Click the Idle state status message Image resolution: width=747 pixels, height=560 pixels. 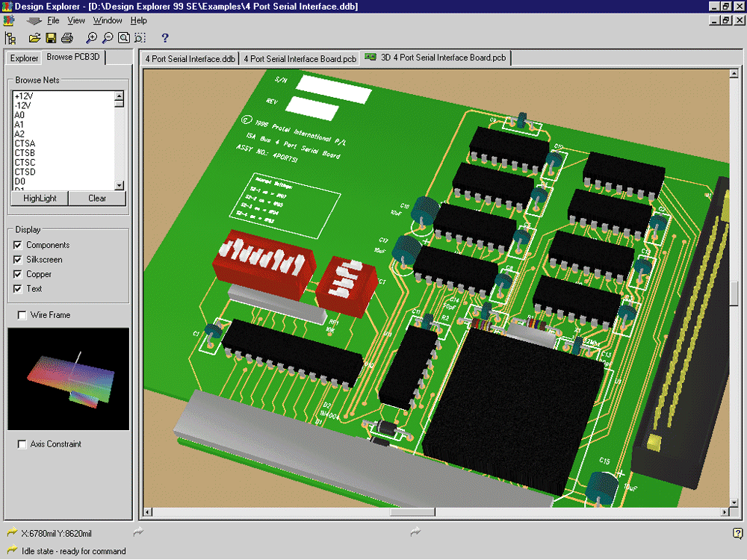74,551
